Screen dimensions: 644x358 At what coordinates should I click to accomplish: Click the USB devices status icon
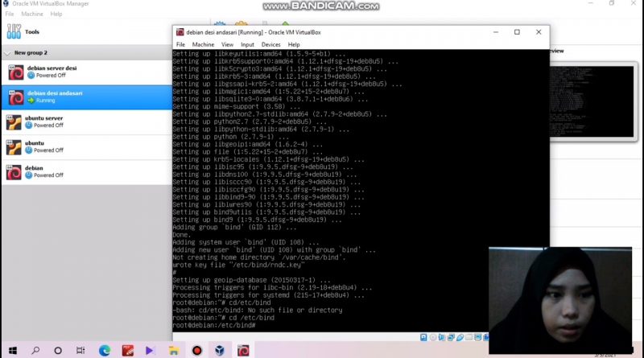click(460, 337)
